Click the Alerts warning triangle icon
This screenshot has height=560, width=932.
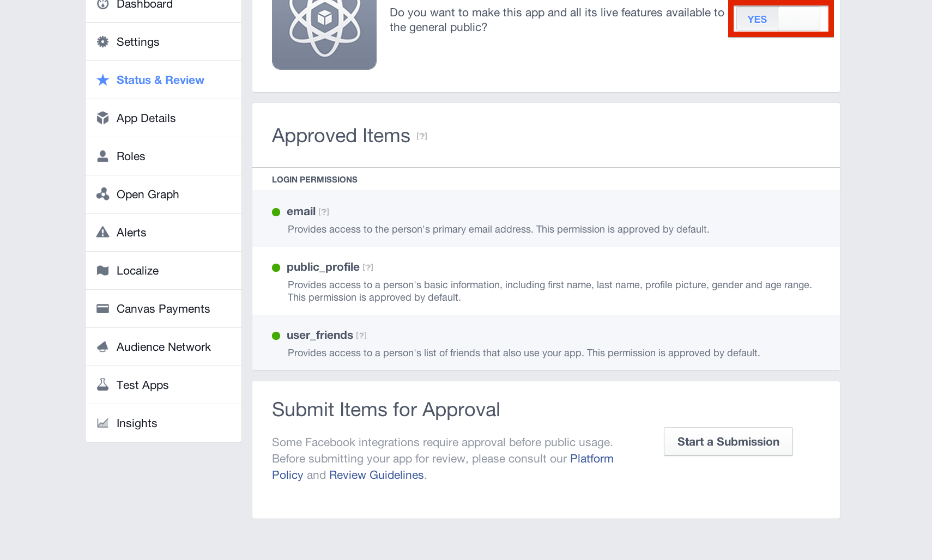point(102,232)
